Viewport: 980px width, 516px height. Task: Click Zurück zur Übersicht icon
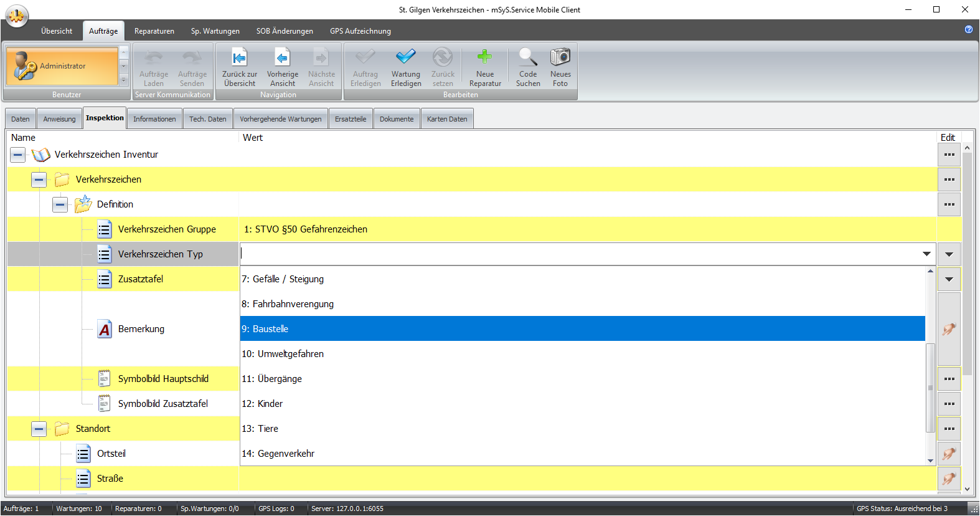(239, 59)
